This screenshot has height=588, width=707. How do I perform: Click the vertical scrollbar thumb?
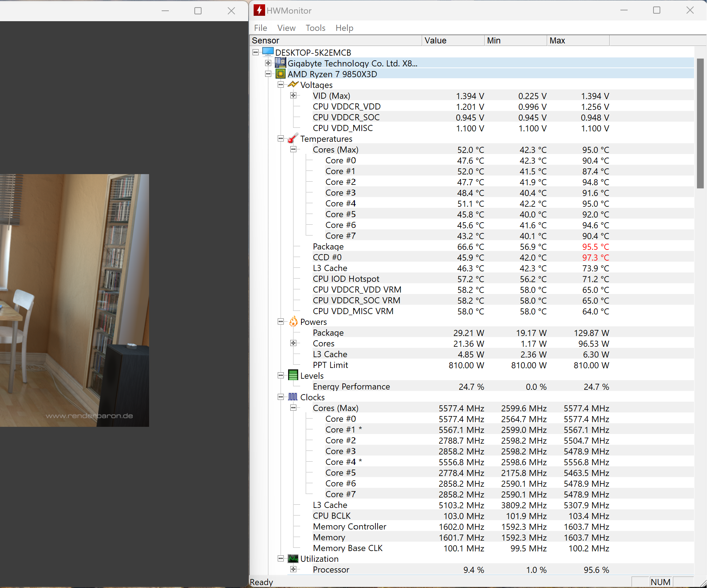700,123
